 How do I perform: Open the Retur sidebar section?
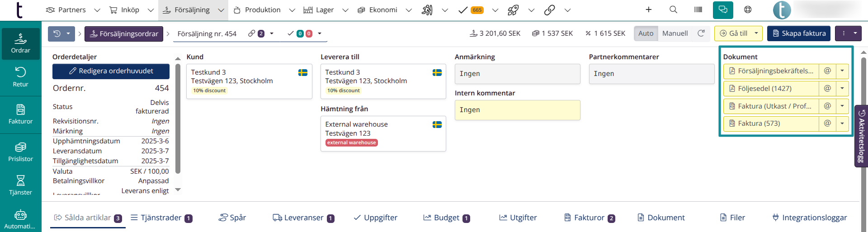click(21, 77)
